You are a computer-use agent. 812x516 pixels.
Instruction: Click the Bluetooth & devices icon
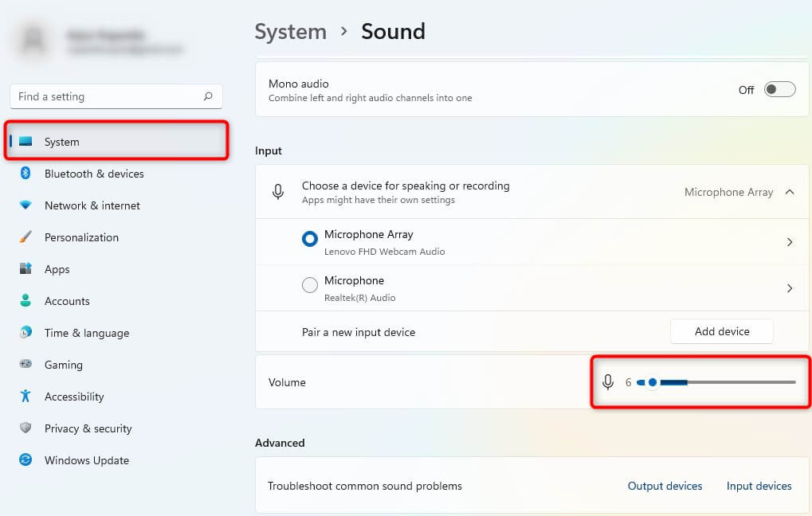point(25,174)
